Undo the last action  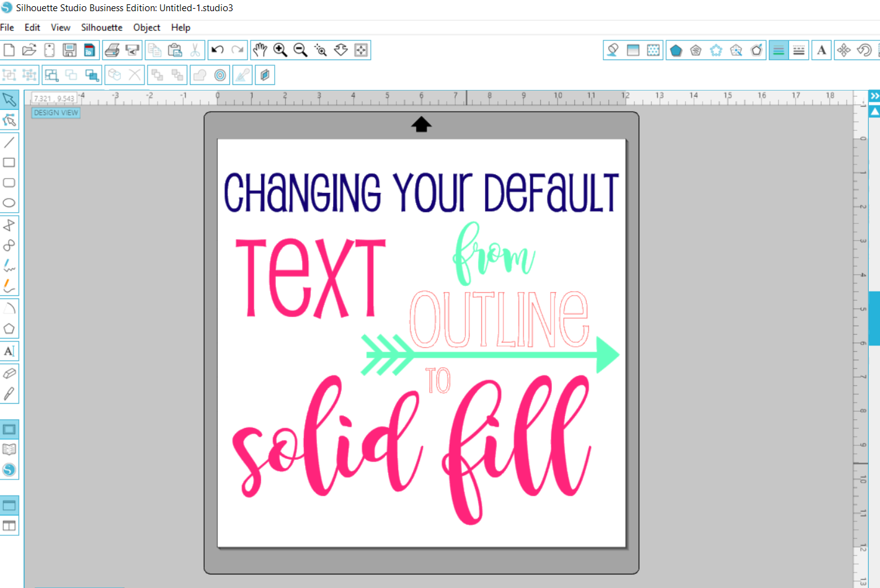[218, 50]
